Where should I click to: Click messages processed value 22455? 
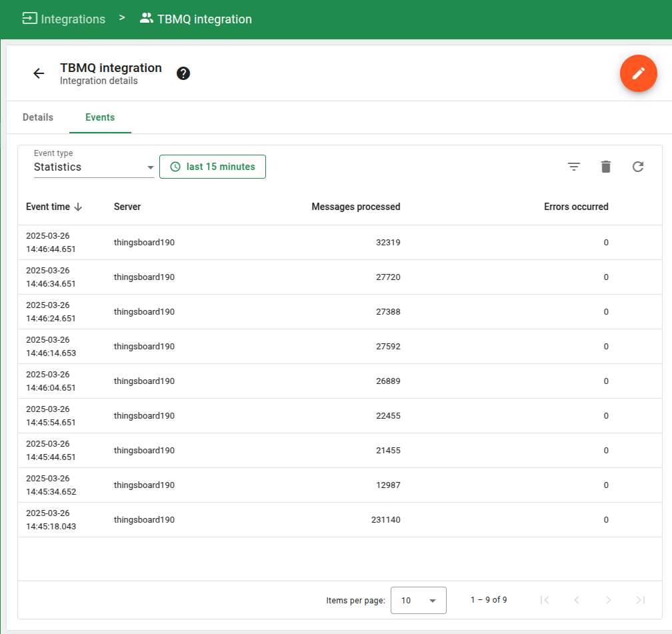[388, 416]
